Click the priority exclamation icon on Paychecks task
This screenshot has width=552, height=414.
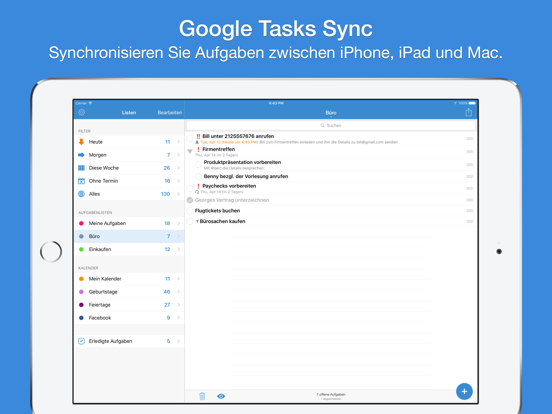[x=198, y=186]
